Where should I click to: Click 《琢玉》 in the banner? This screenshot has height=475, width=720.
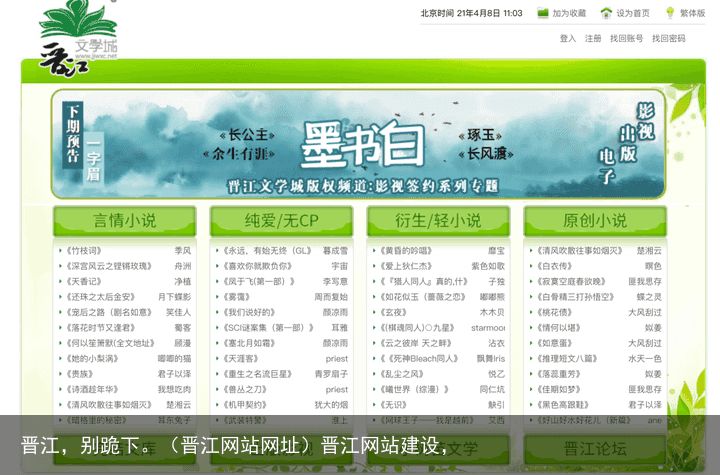[480, 135]
